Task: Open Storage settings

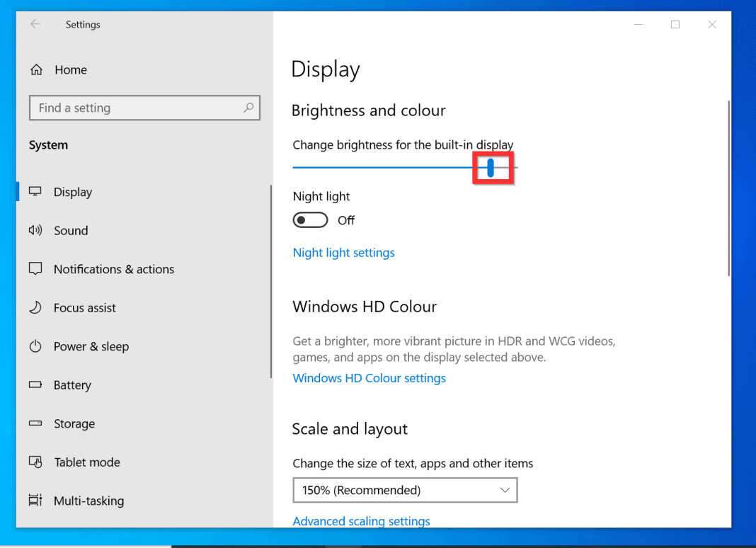Action: point(74,423)
